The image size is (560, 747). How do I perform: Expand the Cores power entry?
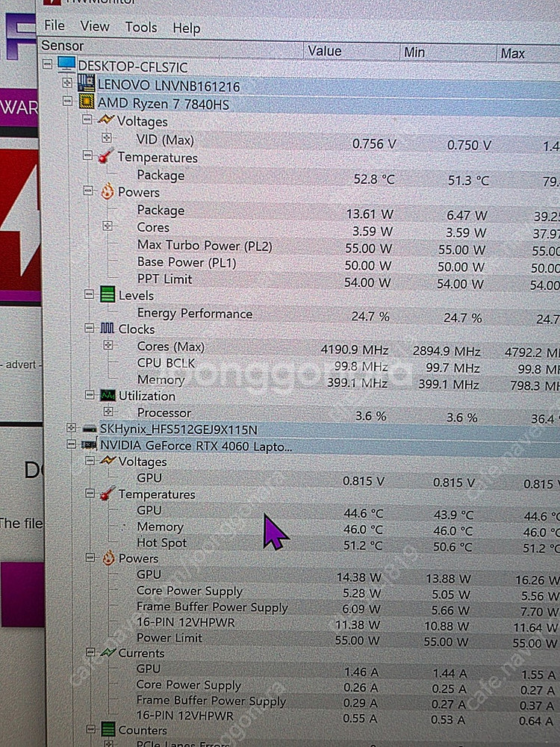click(108, 226)
